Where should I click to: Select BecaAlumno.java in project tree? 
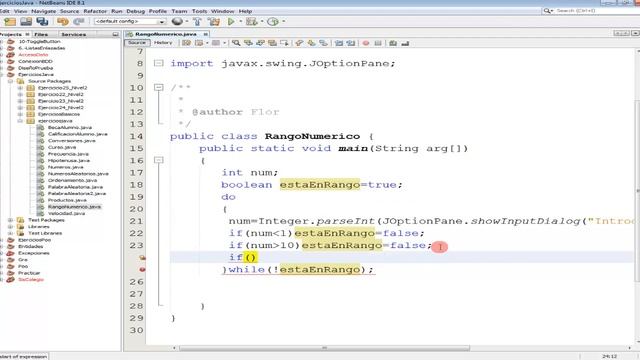tap(70, 127)
